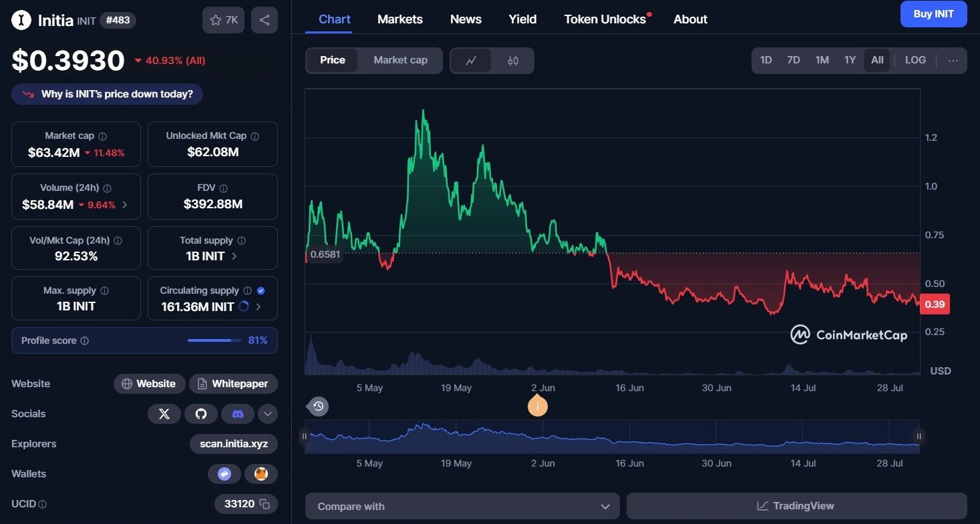Set chart range to 1D
Viewport: 980px width, 524px height.
(x=766, y=60)
